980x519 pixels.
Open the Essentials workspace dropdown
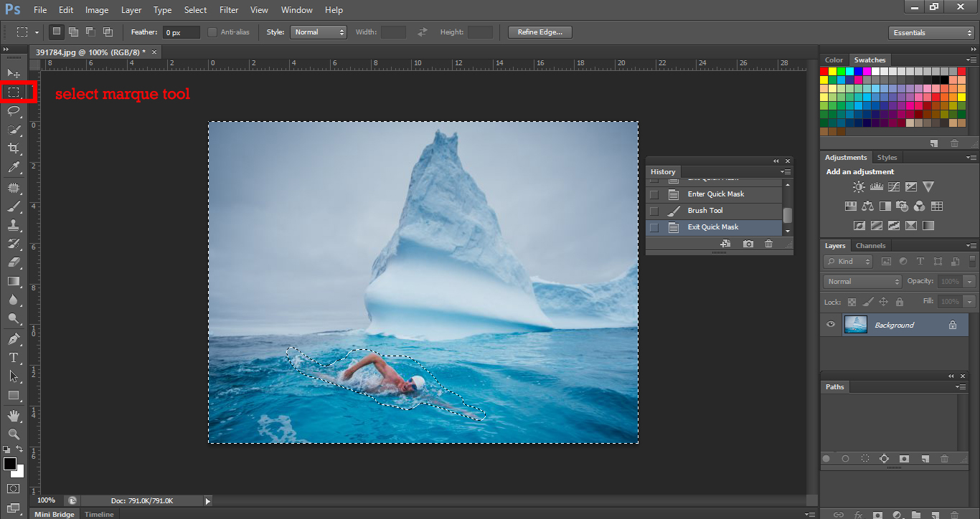[x=930, y=33]
